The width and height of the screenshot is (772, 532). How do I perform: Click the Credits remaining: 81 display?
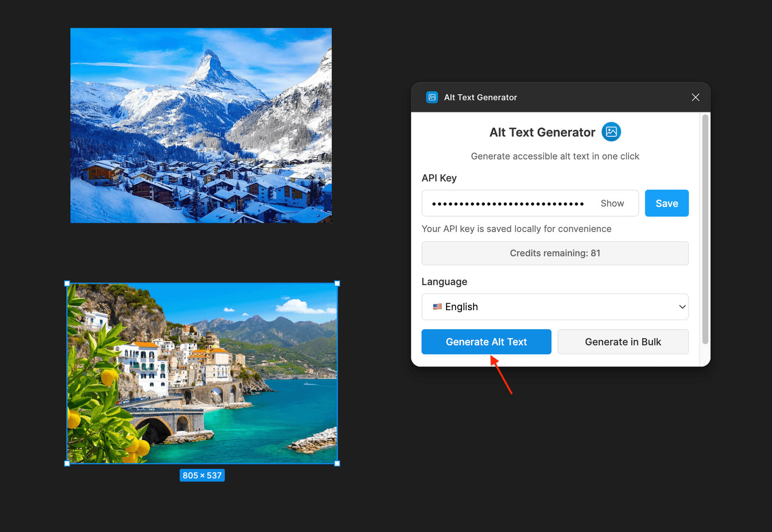[x=555, y=253]
